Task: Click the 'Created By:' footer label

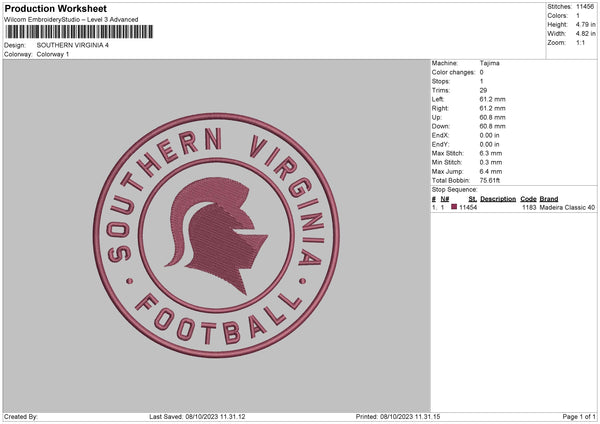Action: (x=21, y=417)
